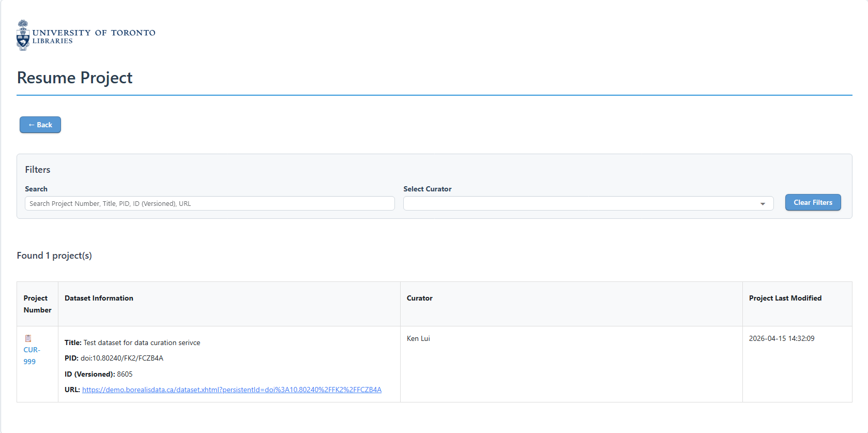Viewport: 868px width, 433px height.
Task: Click the Filters panel heading
Action: click(38, 170)
